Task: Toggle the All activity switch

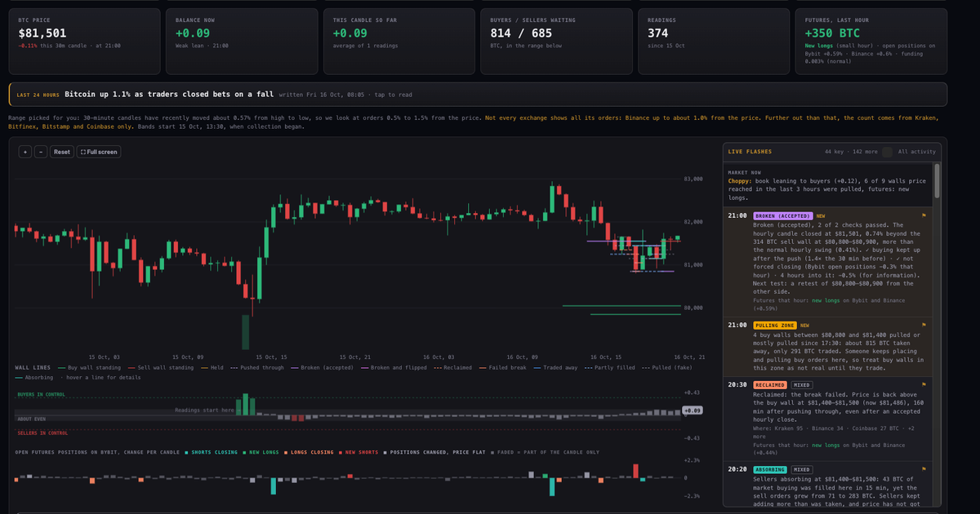Action: point(887,152)
